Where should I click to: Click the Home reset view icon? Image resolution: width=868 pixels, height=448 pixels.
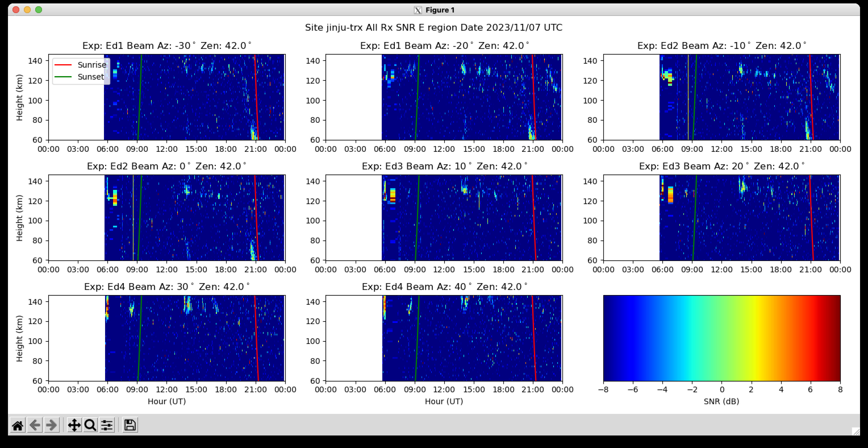click(x=18, y=425)
